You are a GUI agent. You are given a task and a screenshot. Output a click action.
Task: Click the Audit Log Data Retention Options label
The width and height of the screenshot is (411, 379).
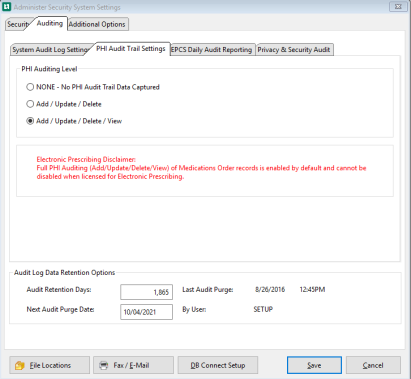tap(64, 273)
